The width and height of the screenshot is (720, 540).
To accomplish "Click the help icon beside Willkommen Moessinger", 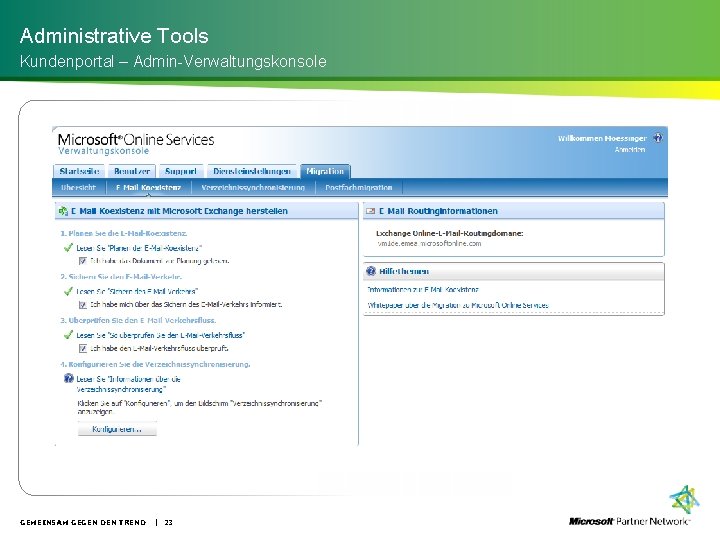I will point(658,138).
